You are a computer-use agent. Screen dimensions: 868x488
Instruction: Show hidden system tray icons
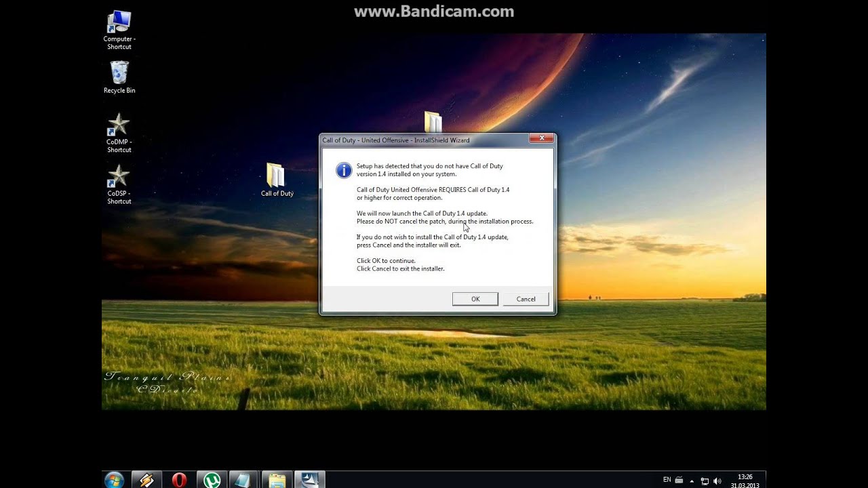point(693,481)
